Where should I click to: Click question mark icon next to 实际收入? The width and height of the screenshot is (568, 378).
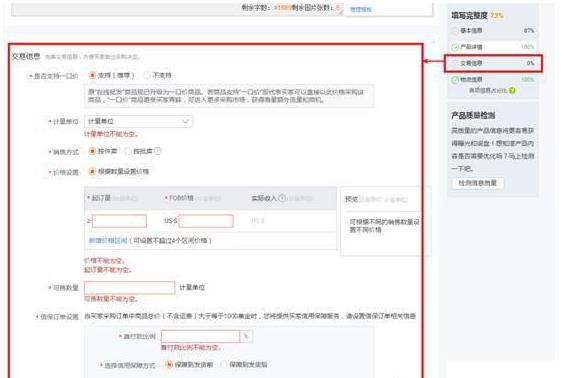click(281, 198)
